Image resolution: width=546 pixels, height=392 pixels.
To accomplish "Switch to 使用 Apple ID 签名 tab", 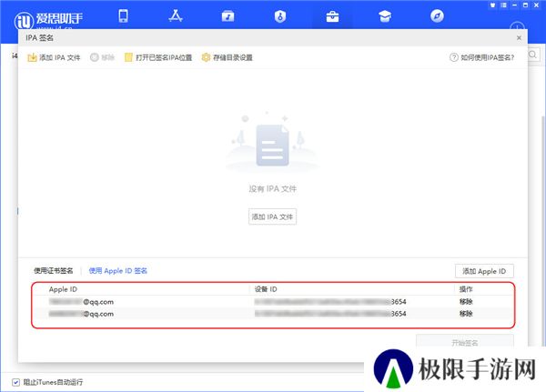I will pos(118,270).
